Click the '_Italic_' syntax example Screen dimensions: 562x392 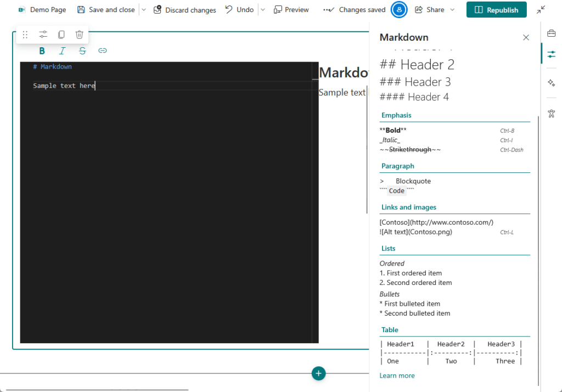pos(390,140)
